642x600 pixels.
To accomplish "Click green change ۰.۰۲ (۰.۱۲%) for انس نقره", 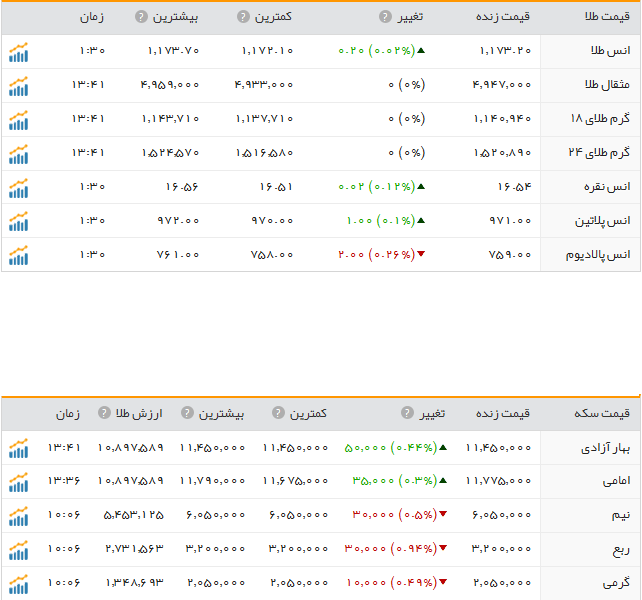I will (382, 187).
